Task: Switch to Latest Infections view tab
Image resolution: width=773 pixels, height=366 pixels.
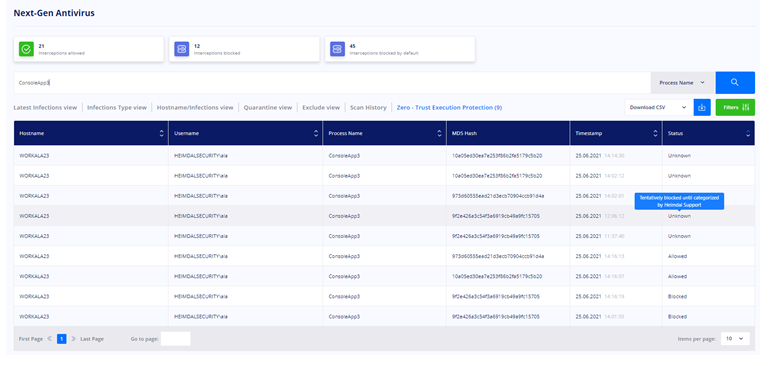Action: click(x=45, y=108)
